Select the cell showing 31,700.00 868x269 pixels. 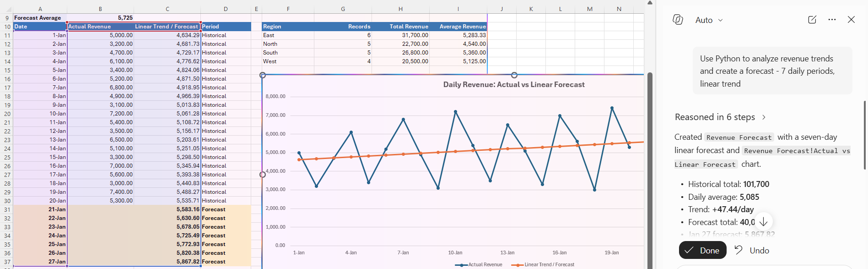400,35
